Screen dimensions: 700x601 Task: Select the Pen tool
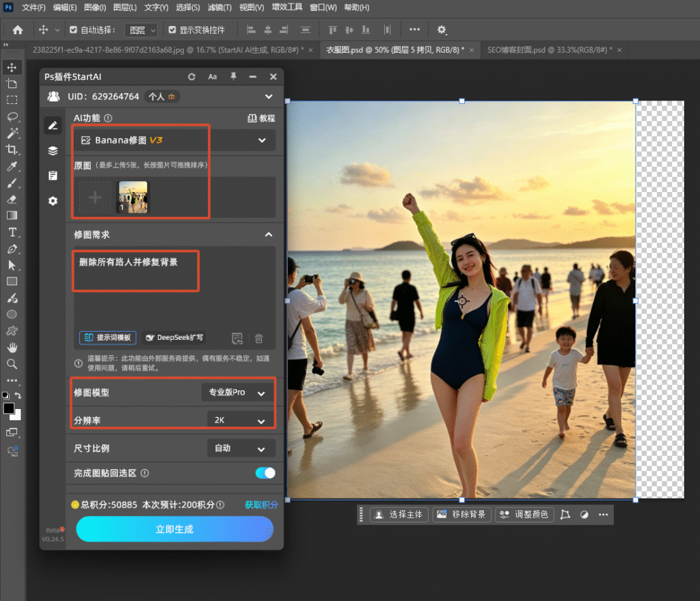tap(12, 249)
